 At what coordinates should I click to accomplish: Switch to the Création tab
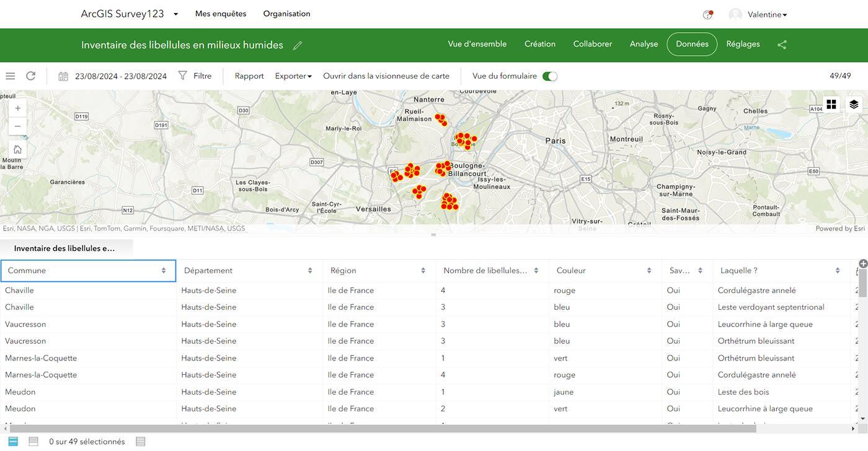540,44
